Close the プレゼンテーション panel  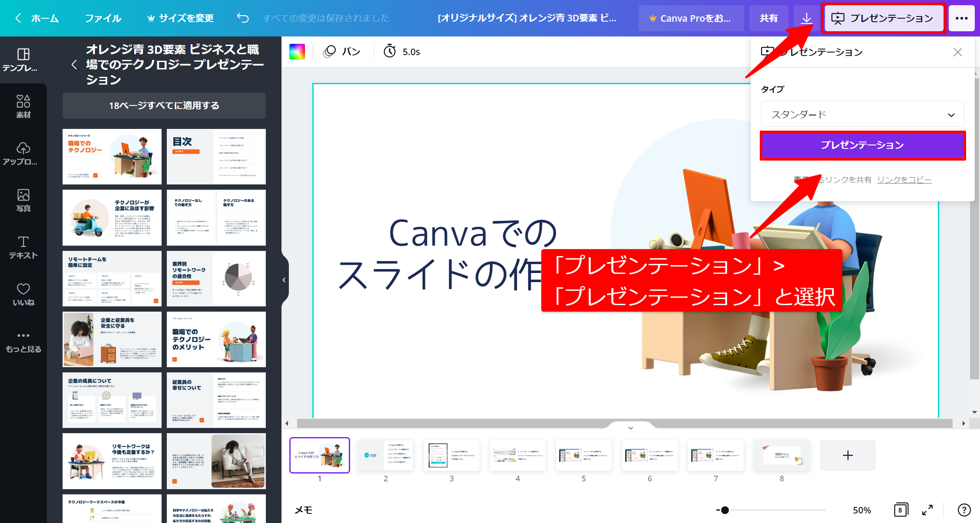click(x=957, y=52)
